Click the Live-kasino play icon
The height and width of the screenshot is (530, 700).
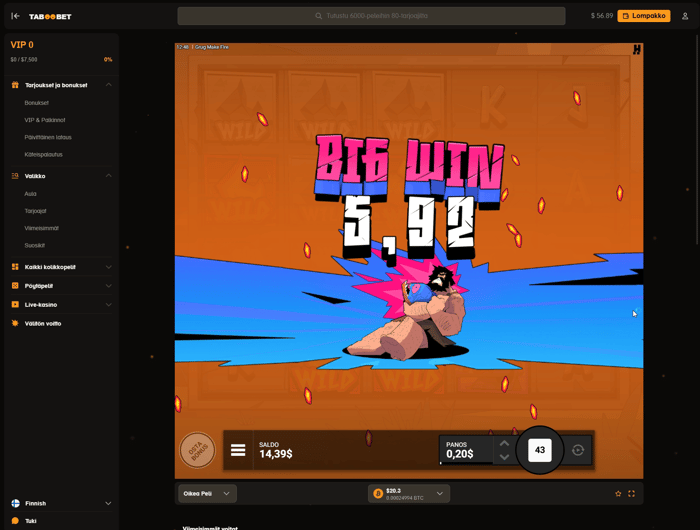15,305
